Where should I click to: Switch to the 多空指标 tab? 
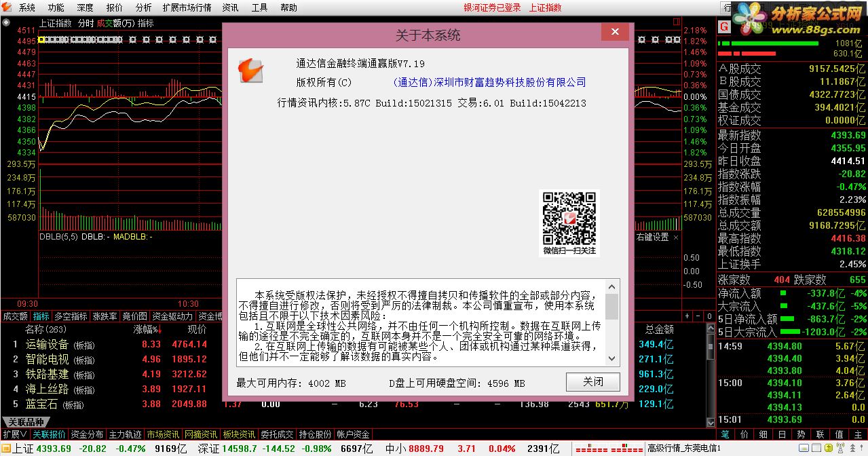[71, 316]
